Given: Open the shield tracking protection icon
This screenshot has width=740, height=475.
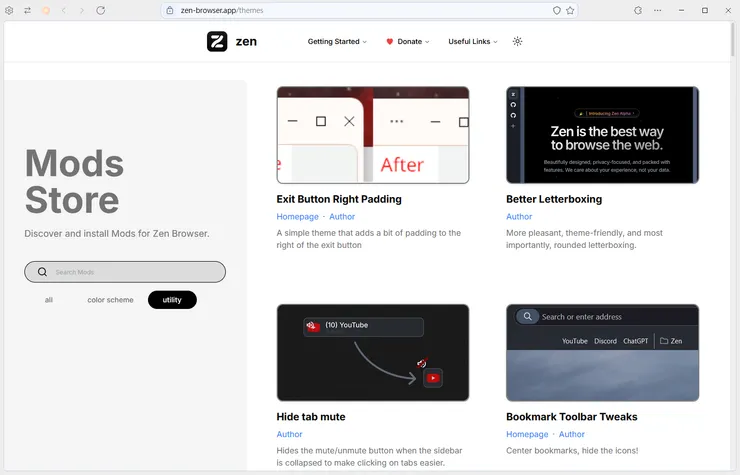Looking at the screenshot, I should click(557, 10).
